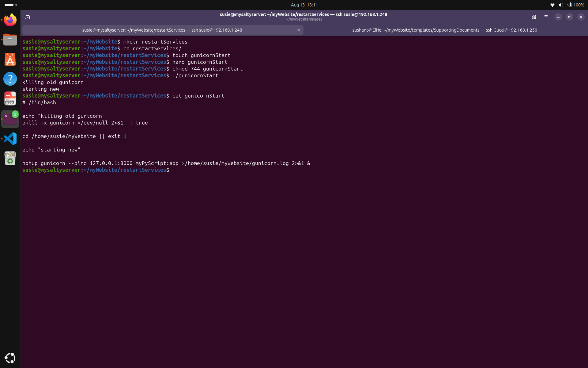Open the document viewer dock icon
The height and width of the screenshot is (368, 588).
coord(10,99)
